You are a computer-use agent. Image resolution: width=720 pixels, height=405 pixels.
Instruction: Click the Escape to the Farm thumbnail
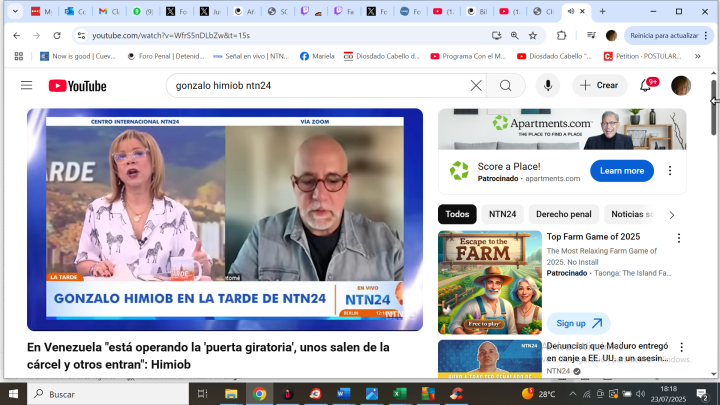pos(489,282)
